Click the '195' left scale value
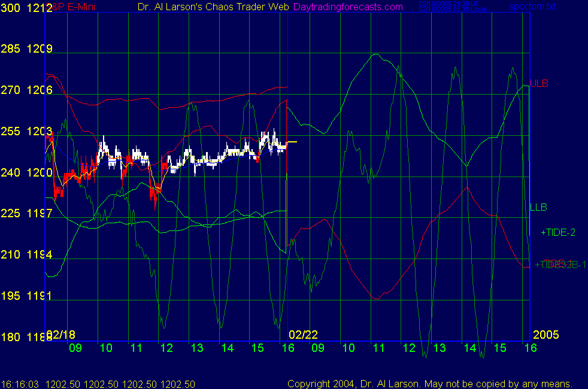588x389 pixels. pos(11,296)
